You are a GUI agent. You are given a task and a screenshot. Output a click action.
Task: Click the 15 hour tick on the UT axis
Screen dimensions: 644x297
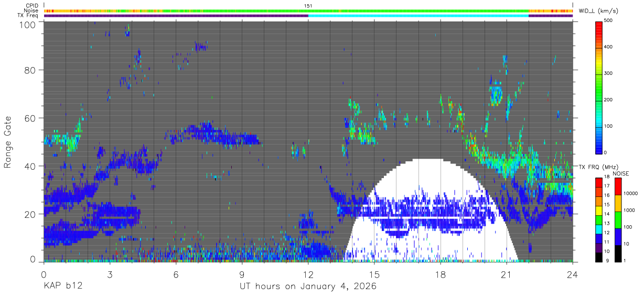(374, 274)
